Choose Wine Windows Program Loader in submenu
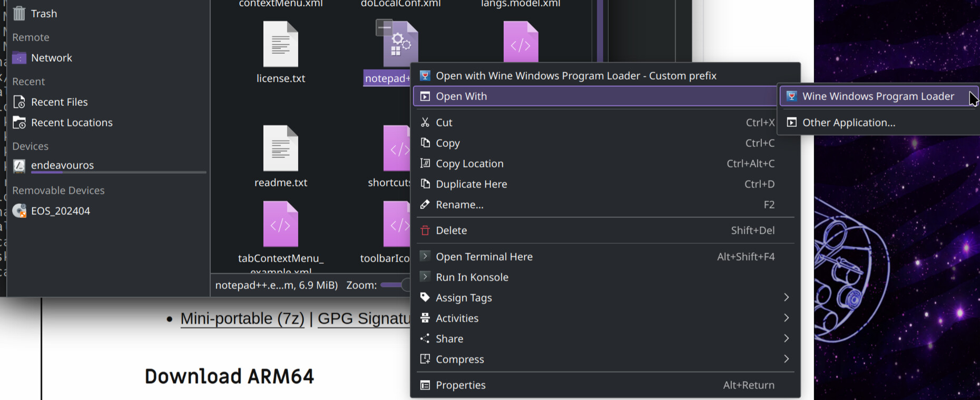This screenshot has height=400, width=980. [x=879, y=96]
